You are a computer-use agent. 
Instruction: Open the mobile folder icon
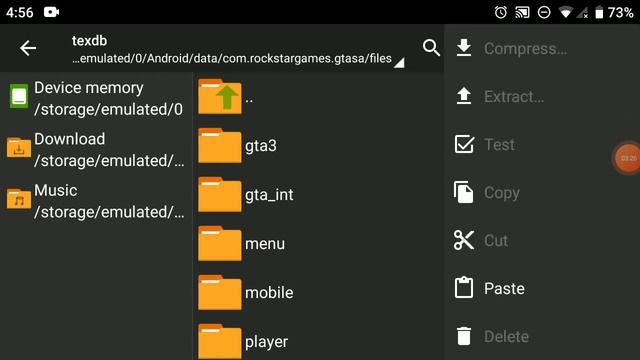click(220, 293)
